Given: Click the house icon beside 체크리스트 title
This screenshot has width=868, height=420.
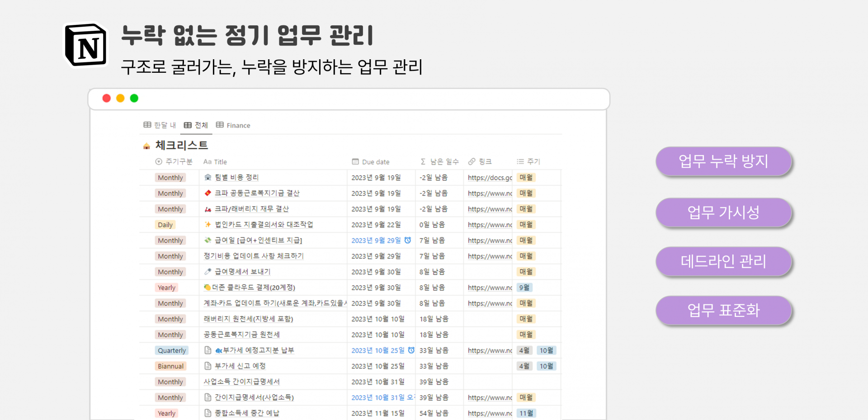Looking at the screenshot, I should coord(146,146).
